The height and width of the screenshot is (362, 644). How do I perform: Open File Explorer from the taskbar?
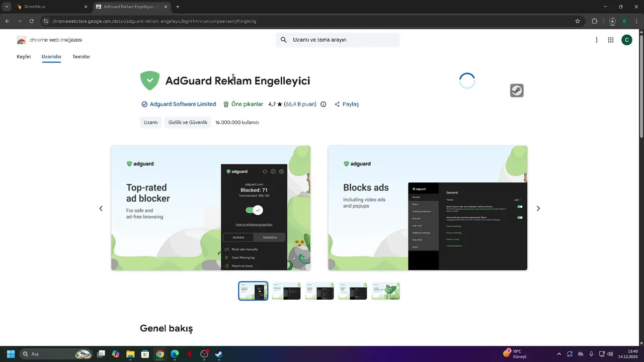point(130,354)
